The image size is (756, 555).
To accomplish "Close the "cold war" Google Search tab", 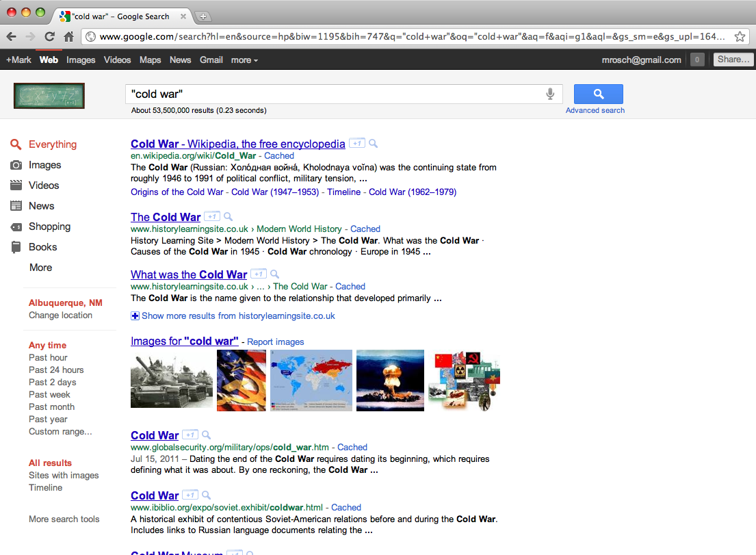I will coord(183,16).
